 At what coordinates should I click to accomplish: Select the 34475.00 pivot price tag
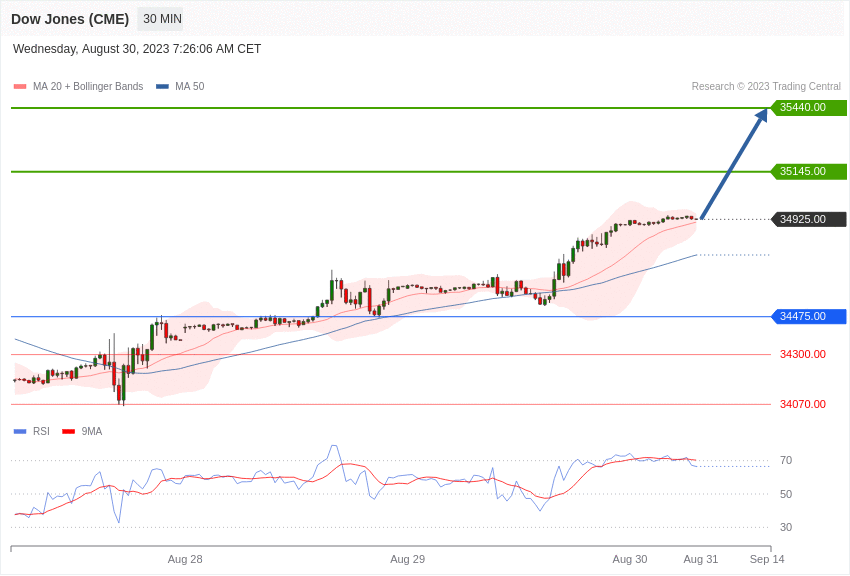[x=808, y=316]
